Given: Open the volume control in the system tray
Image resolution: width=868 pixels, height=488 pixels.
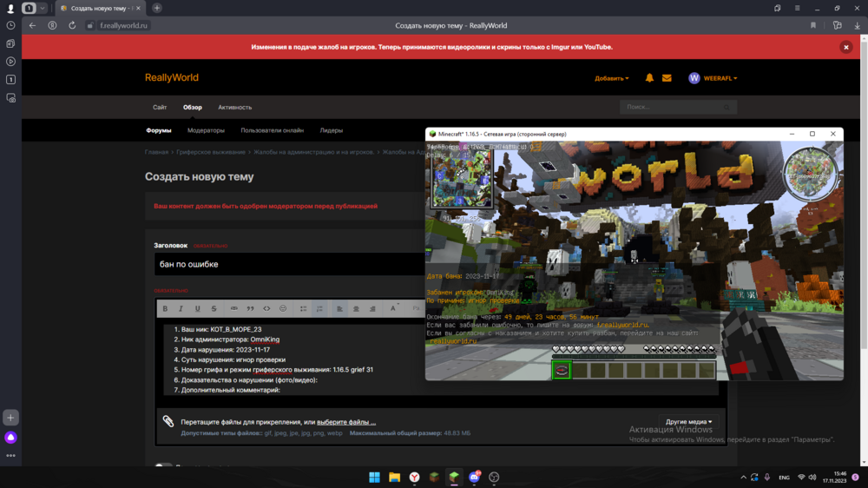Looking at the screenshot, I should [812, 478].
